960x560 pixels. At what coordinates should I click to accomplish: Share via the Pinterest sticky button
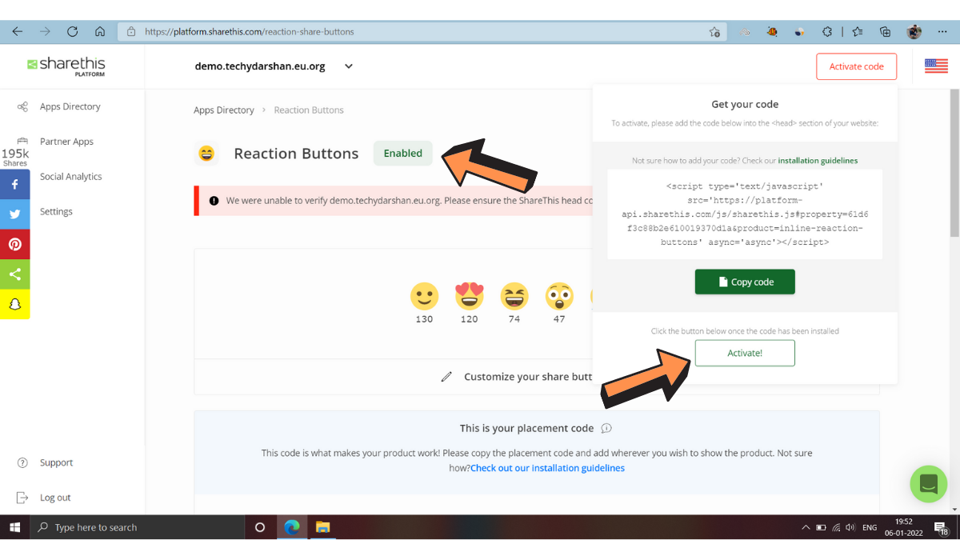[x=14, y=244]
